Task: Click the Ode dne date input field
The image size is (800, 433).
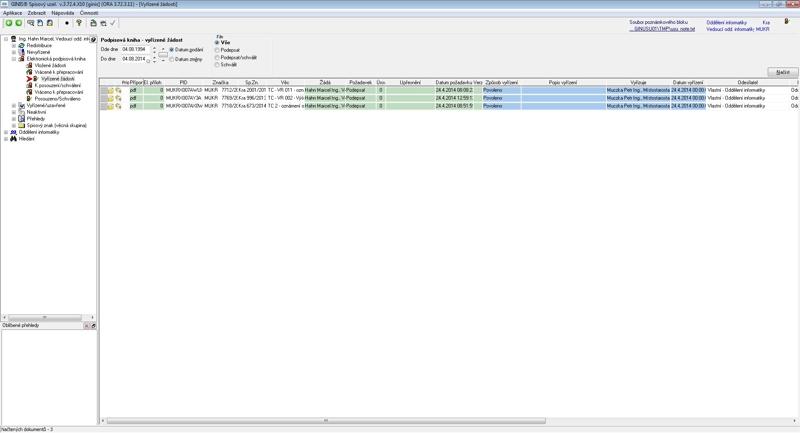Action: click(134, 49)
